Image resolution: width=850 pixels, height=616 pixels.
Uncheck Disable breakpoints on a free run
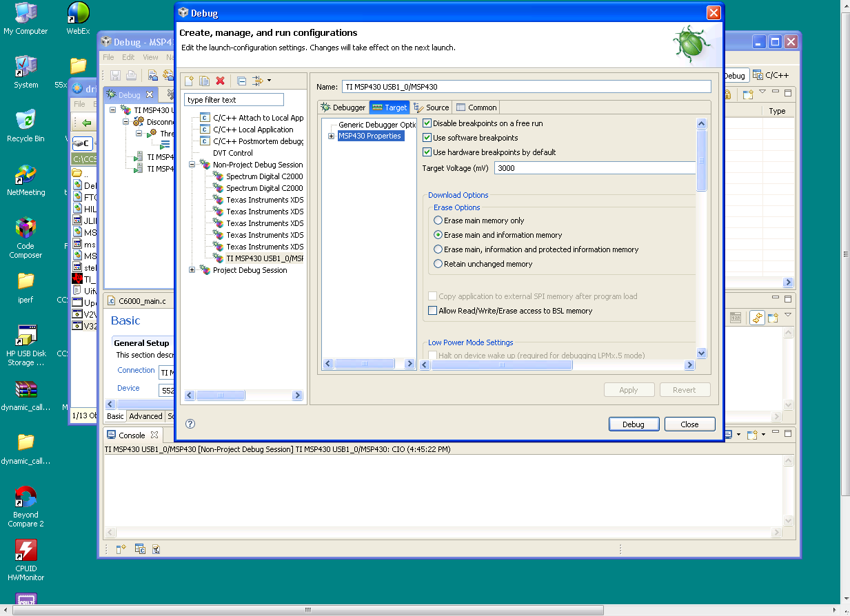click(427, 123)
